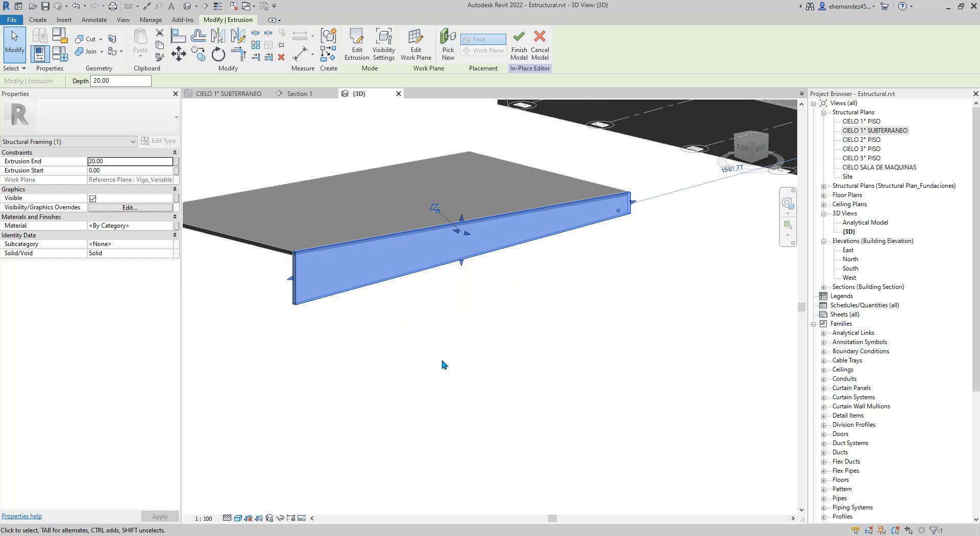Expand the Floor Plans tree node
This screenshot has height=536, width=980.
[x=823, y=196]
